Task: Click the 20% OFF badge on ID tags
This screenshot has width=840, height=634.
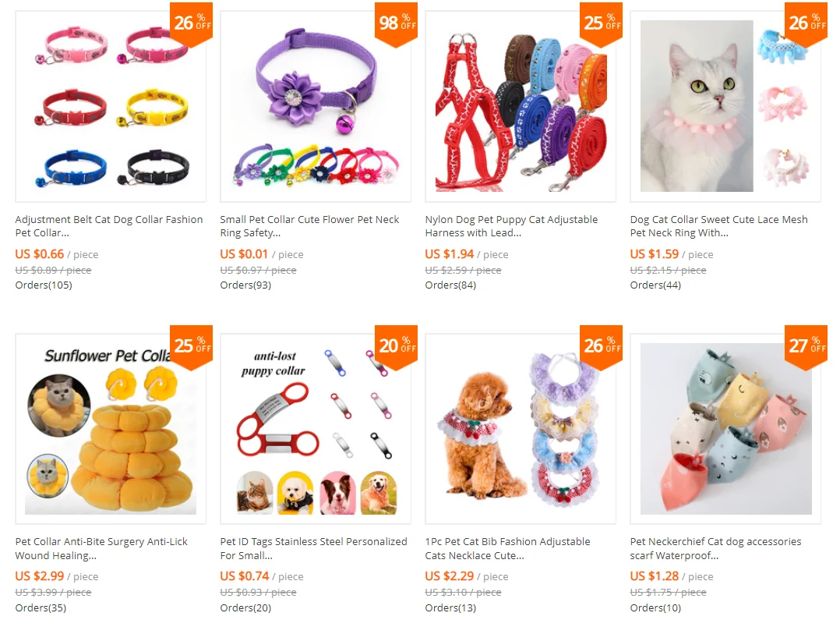Action: (x=397, y=346)
